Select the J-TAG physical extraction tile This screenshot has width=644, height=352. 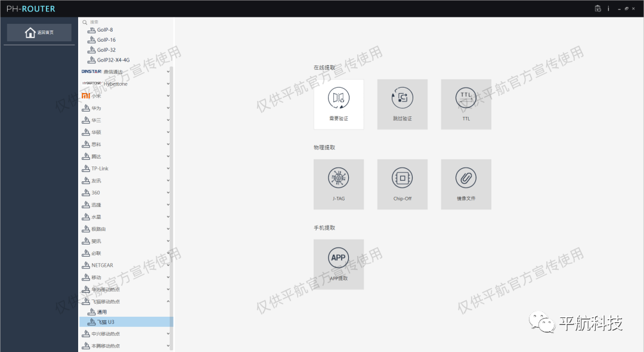[339, 184]
